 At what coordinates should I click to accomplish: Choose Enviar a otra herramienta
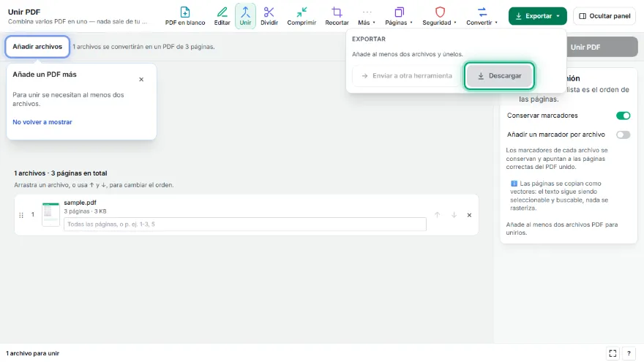pos(407,76)
